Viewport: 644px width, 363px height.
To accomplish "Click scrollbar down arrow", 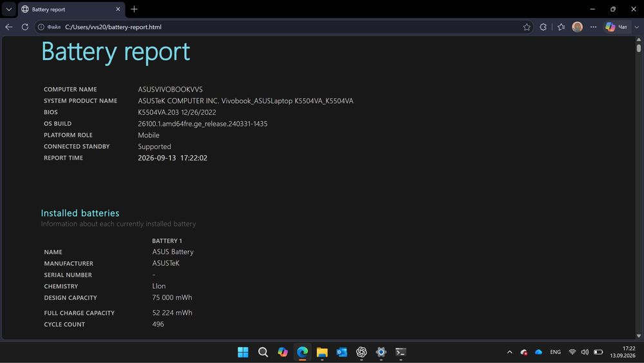I will [639, 336].
